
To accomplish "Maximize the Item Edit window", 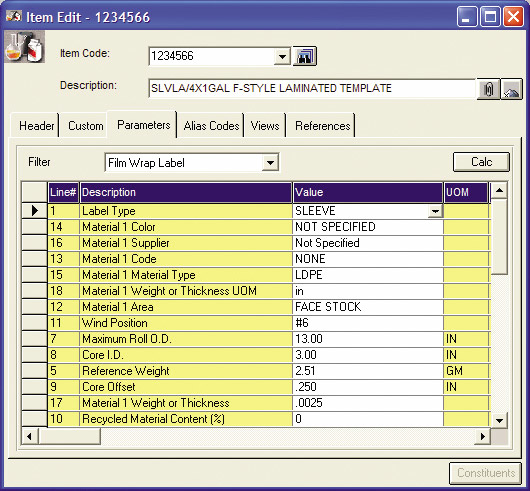I will click(490, 17).
